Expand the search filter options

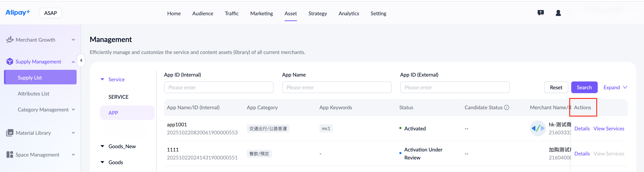[x=615, y=87]
